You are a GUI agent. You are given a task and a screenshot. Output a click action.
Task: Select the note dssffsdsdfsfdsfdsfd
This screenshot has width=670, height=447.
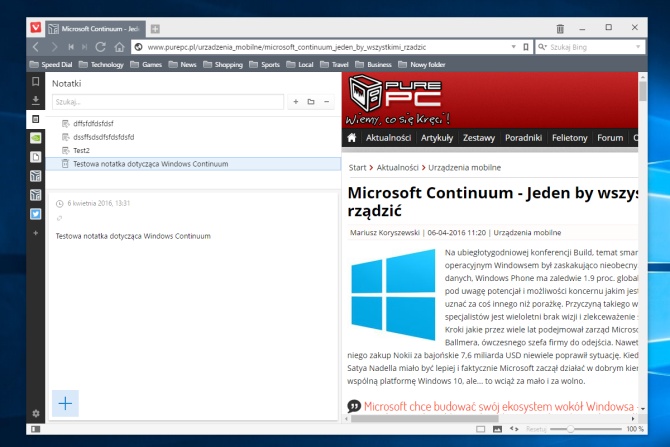click(x=193, y=137)
